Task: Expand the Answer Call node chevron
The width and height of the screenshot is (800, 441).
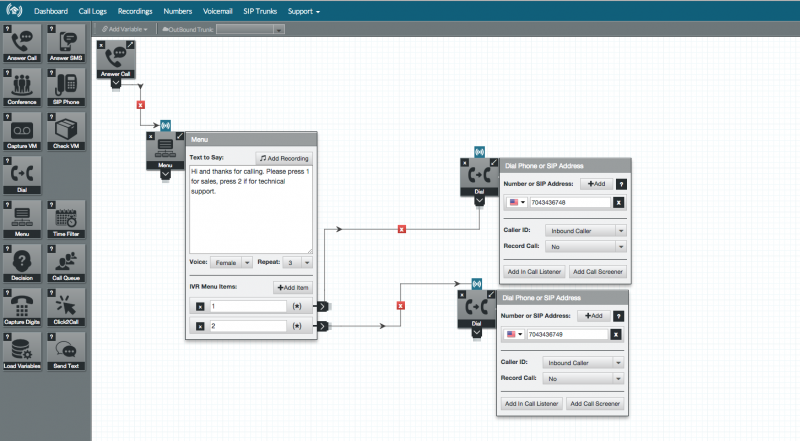Action: click(116, 84)
